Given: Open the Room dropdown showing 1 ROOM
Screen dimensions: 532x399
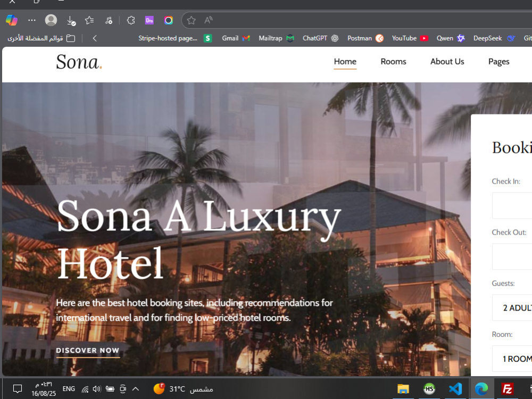Looking at the screenshot, I should [x=512, y=359].
